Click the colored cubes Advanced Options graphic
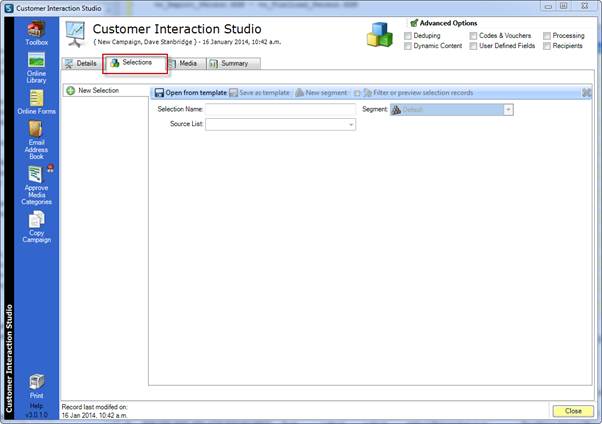602x424 pixels. 380,35
